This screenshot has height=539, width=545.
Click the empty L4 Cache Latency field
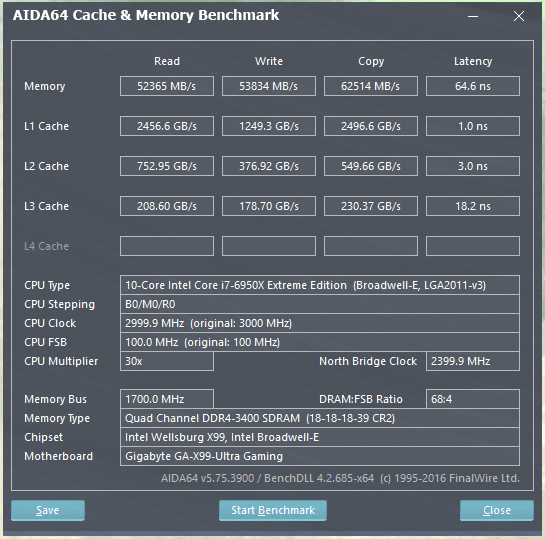coord(473,246)
